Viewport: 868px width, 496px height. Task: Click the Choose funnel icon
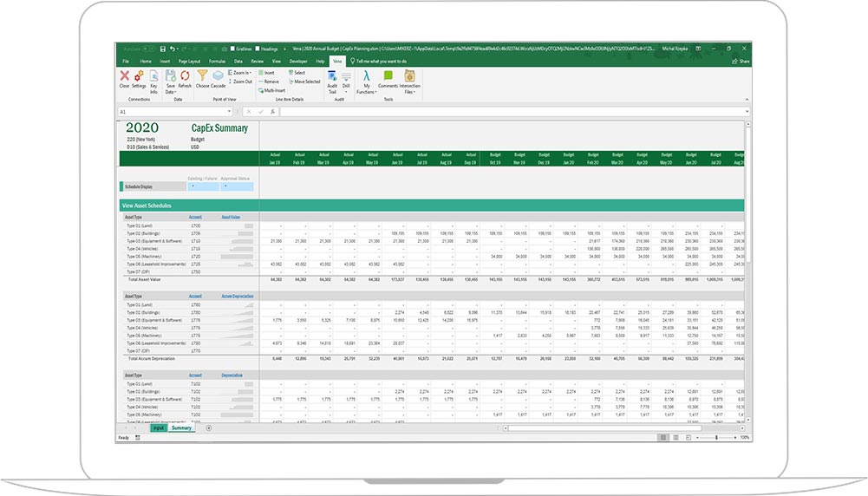coord(203,75)
